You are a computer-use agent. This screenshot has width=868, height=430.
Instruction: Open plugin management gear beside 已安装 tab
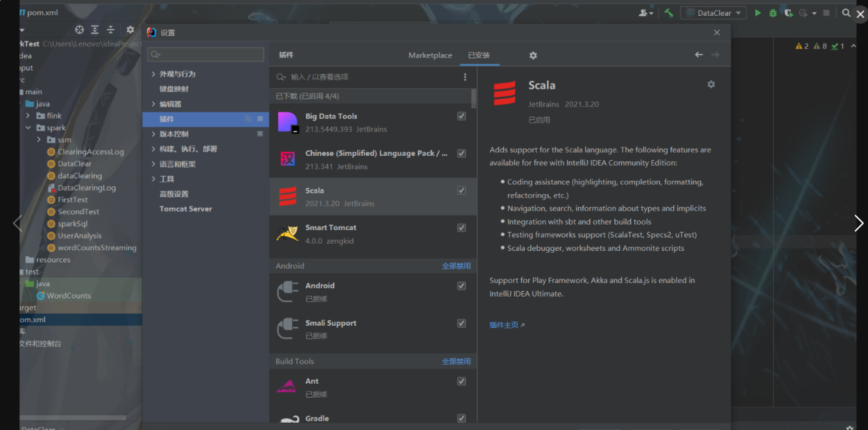(533, 55)
